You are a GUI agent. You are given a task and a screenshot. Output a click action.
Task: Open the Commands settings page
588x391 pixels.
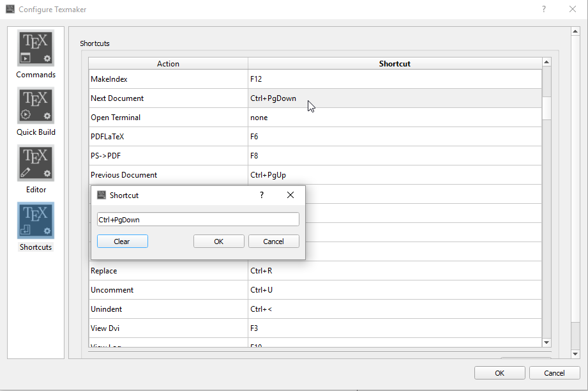[36, 55]
